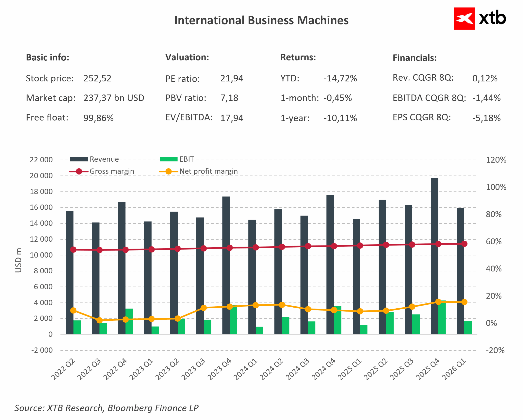This screenshot has width=523, height=420.
Task: Click the Valuation heading
Action: point(187,57)
